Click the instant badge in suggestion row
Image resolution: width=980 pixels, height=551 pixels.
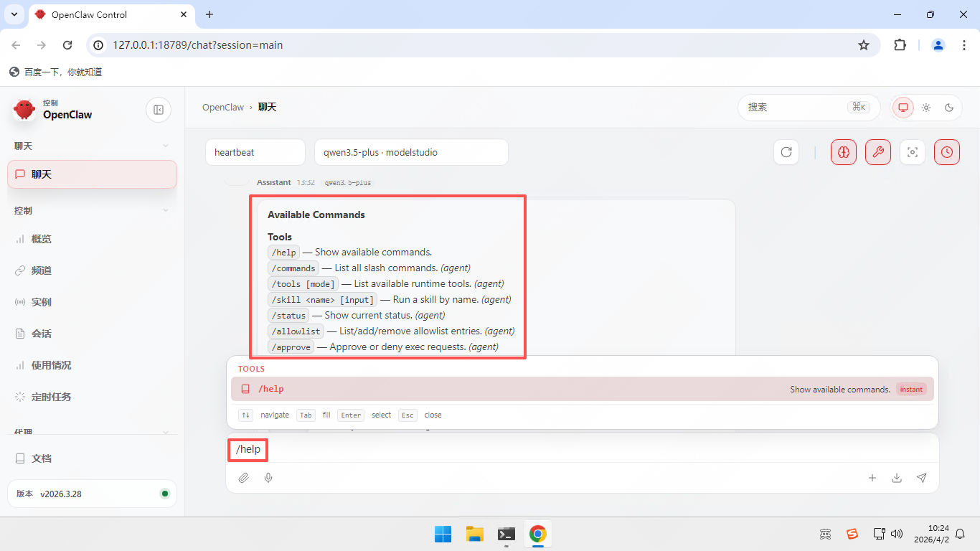[x=911, y=389]
